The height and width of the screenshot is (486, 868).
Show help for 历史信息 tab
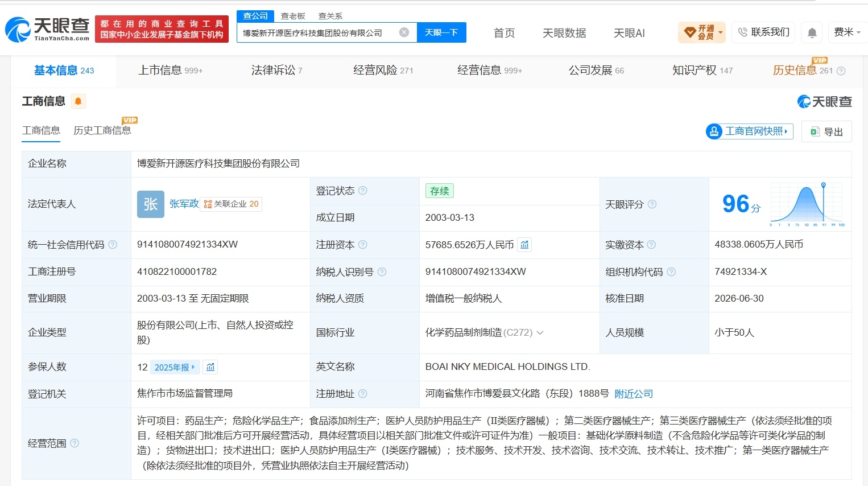point(841,71)
